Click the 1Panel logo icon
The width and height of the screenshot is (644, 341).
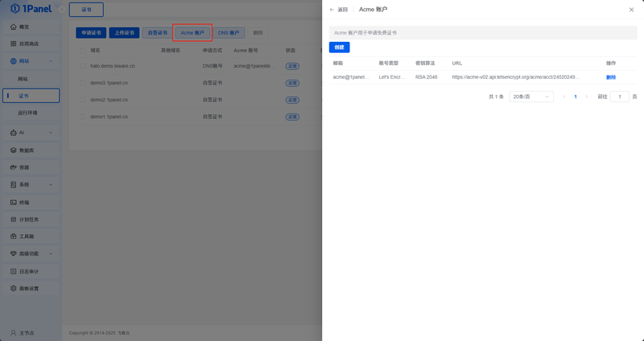click(x=14, y=8)
